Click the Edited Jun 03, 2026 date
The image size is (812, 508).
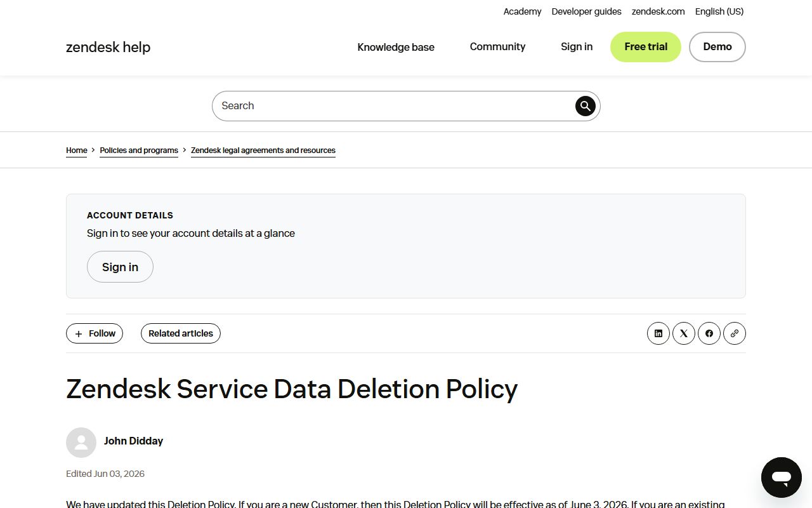(x=105, y=474)
